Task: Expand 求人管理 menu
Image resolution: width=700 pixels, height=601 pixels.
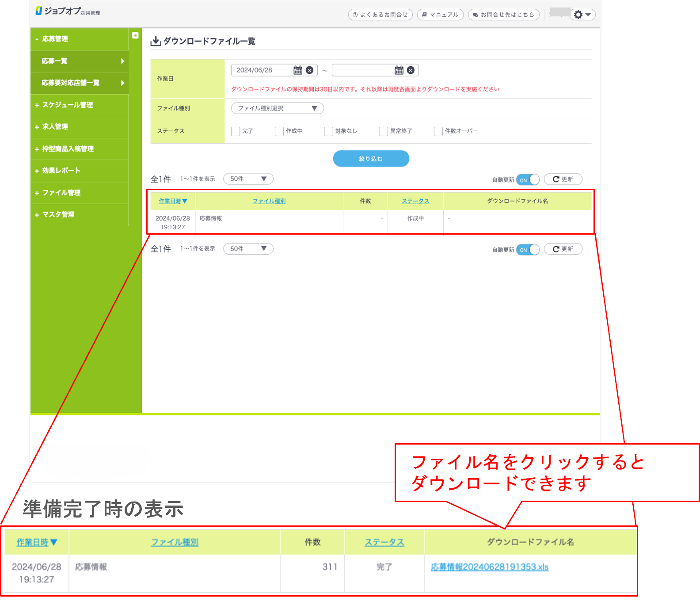Action: (x=80, y=127)
